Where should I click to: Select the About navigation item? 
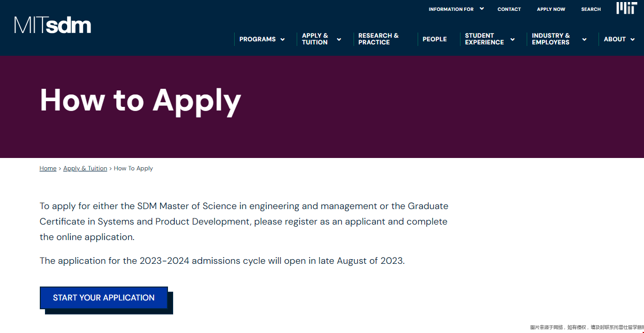click(x=615, y=39)
